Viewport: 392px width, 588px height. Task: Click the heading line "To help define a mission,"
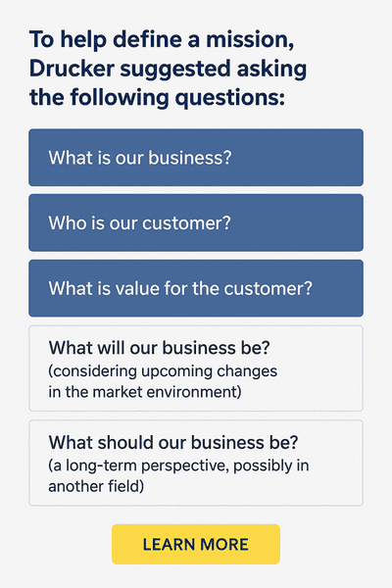162,40
